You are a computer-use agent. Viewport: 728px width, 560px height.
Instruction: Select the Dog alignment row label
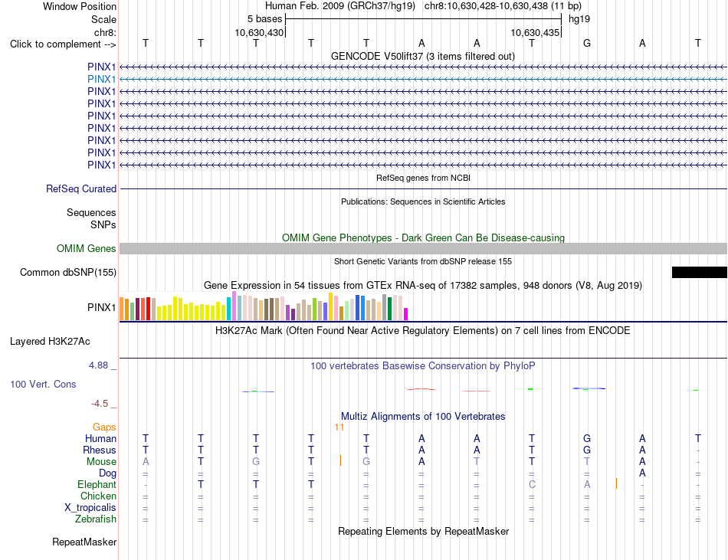(x=107, y=473)
